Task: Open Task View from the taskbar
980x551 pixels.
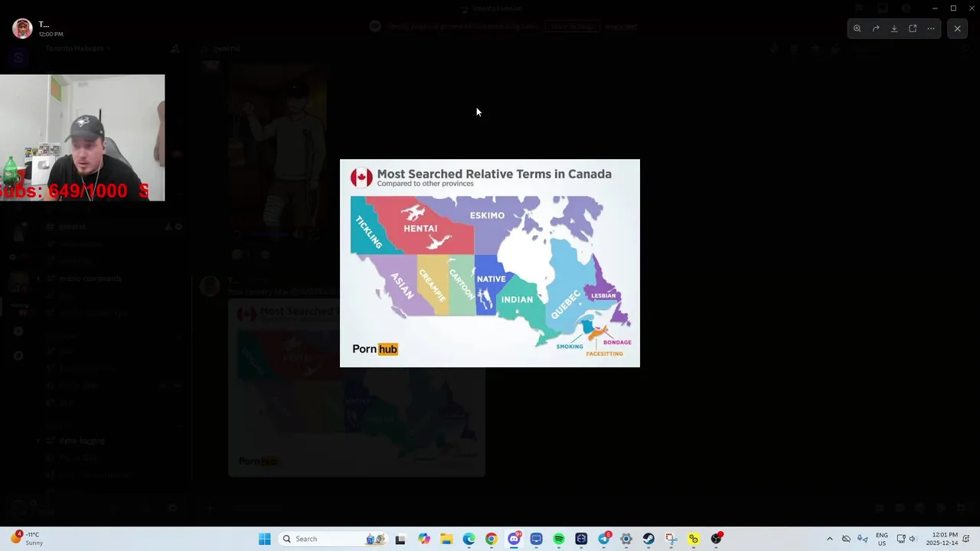Action: click(x=400, y=539)
